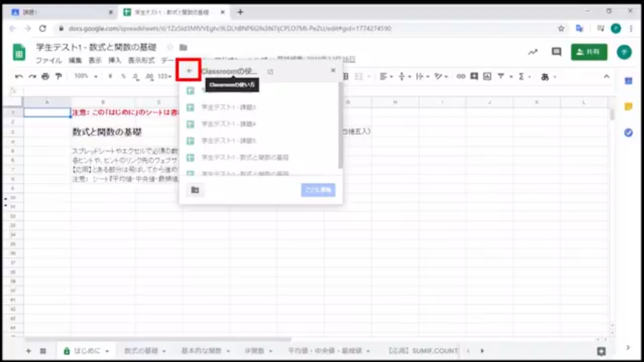Open the activity dashboard trend icon
This screenshot has height=362, width=644.
click(x=533, y=52)
